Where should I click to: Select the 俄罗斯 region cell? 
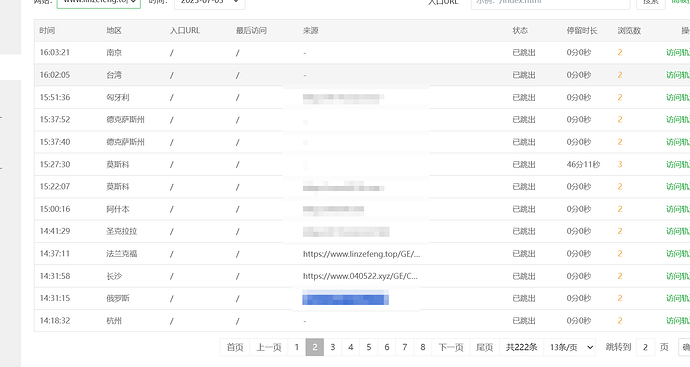click(117, 298)
